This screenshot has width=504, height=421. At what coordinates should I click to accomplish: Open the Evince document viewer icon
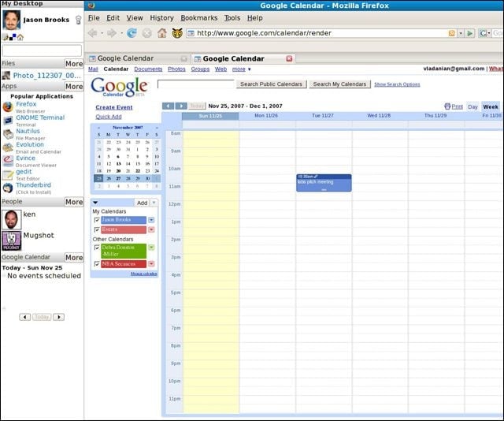tap(8, 161)
